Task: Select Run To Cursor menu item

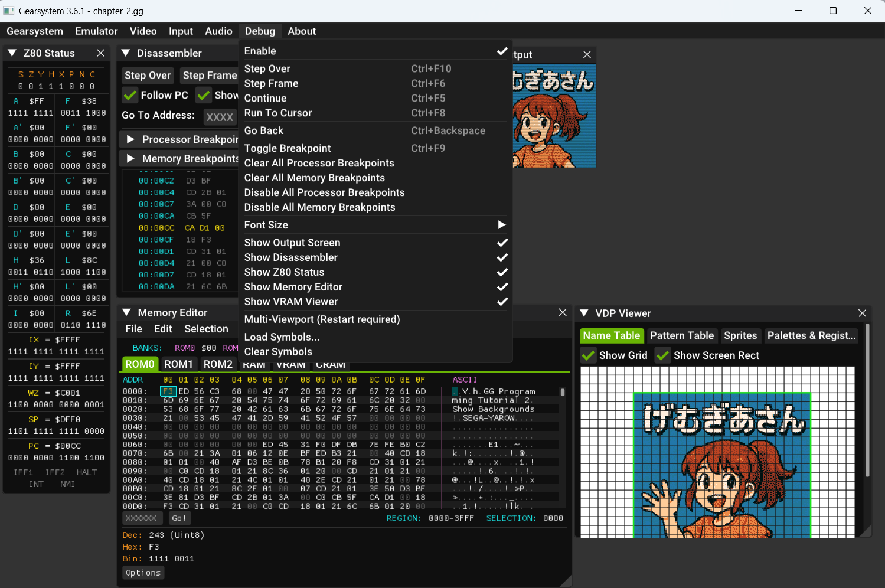Action: pyautogui.click(x=375, y=113)
